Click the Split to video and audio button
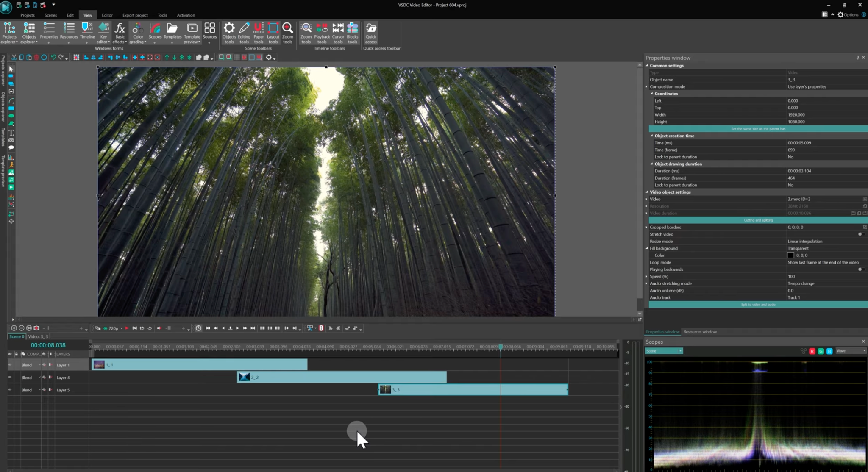 757,304
